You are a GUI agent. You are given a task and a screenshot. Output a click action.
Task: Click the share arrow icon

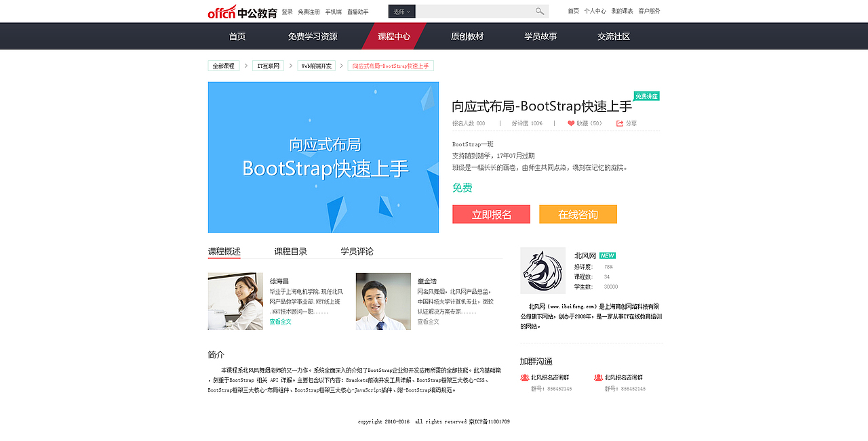pos(620,123)
